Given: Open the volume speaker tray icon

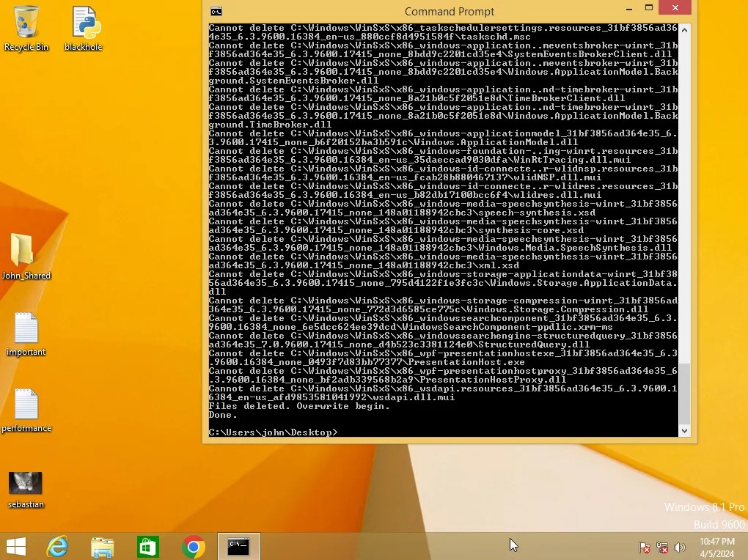Looking at the screenshot, I should [x=680, y=548].
